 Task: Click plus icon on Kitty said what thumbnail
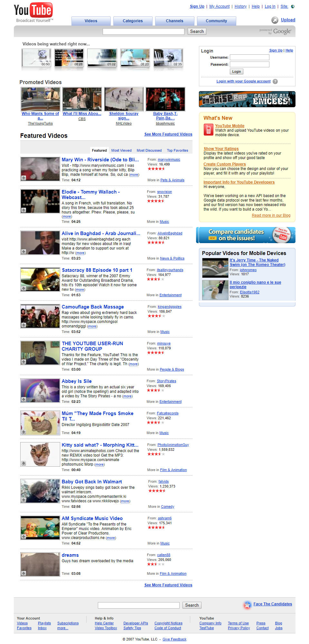[x=24, y=463]
